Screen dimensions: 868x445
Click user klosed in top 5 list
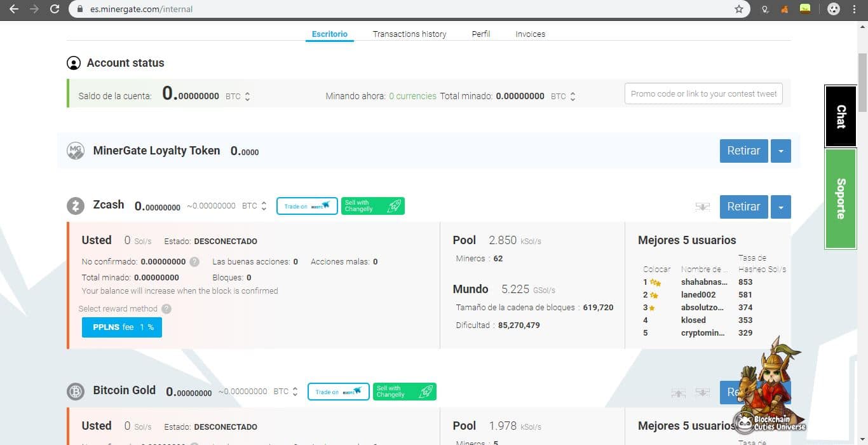693,320
